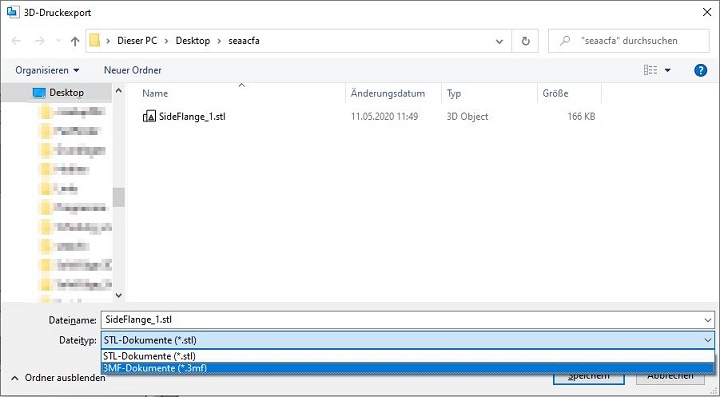Click the Abbrechen button
Image resolution: width=720 pixels, height=397 pixels.
click(x=670, y=379)
